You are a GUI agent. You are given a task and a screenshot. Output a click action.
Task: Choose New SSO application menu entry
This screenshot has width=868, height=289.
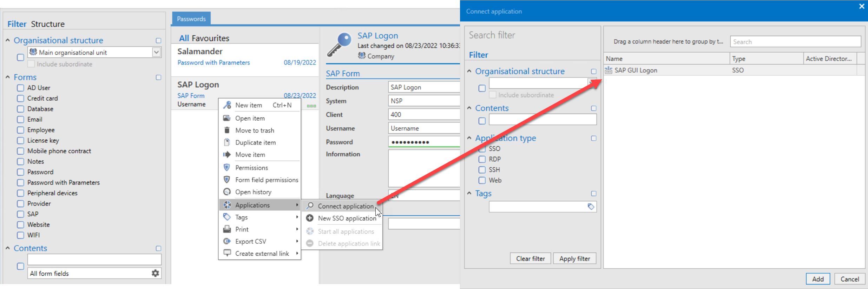[342, 218]
